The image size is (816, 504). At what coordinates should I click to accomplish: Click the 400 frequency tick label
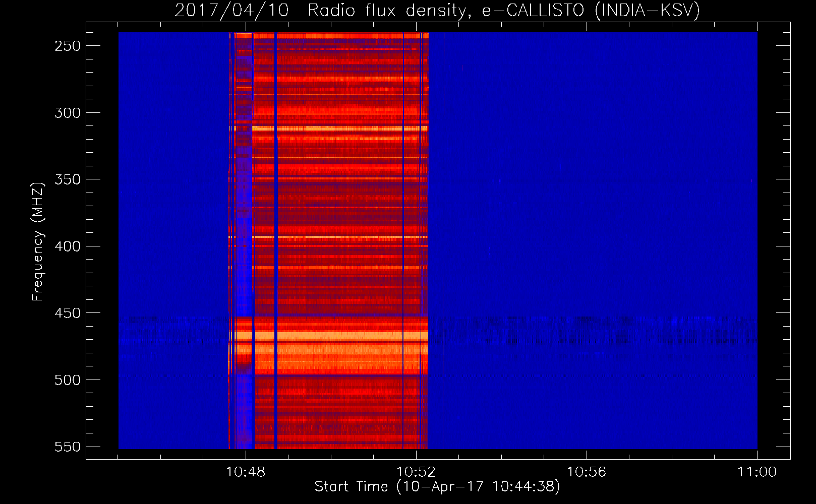coord(68,246)
